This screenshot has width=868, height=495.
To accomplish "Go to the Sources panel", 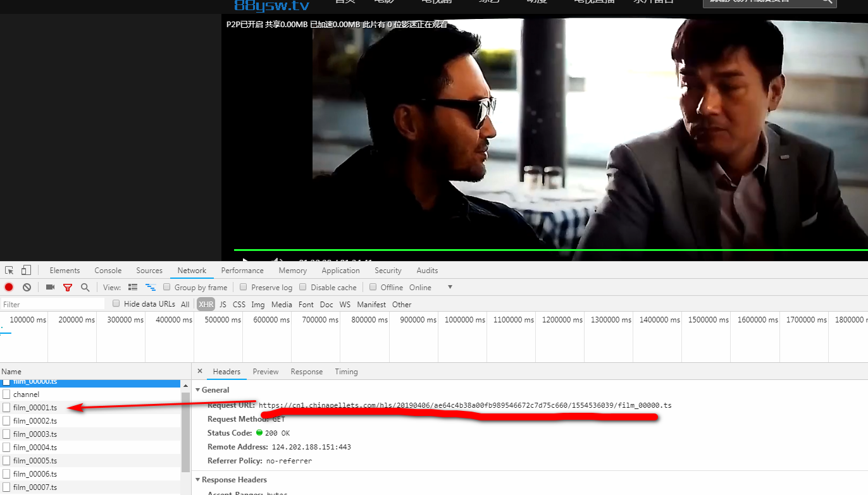I will pyautogui.click(x=149, y=271).
